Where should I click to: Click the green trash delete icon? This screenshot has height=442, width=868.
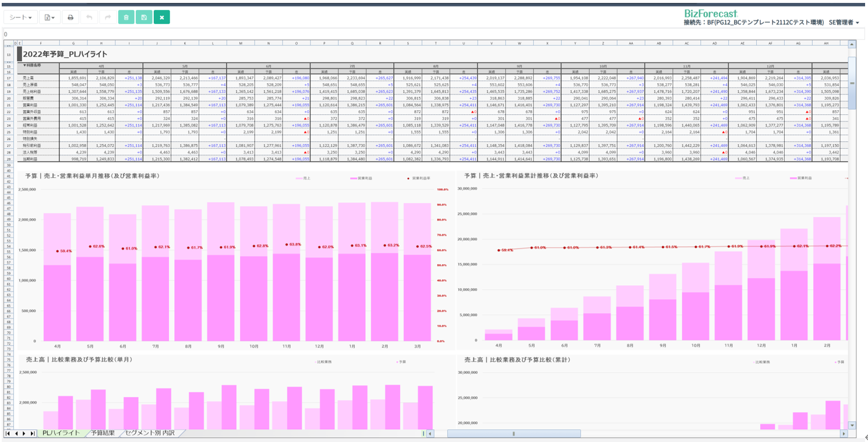(126, 17)
